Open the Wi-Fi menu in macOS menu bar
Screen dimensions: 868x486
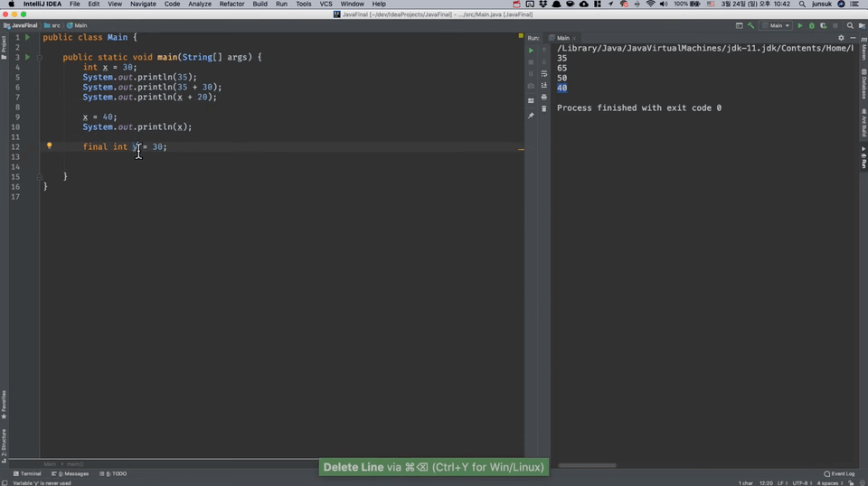650,4
